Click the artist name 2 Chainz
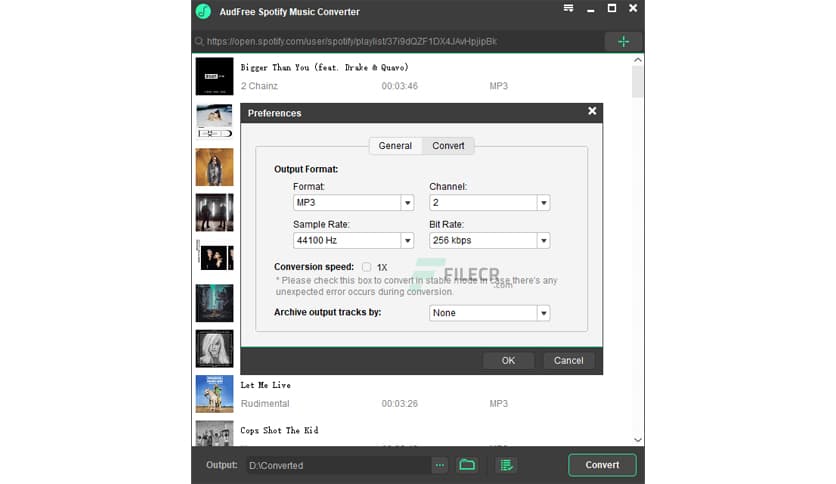The height and width of the screenshot is (484, 836). (x=259, y=86)
